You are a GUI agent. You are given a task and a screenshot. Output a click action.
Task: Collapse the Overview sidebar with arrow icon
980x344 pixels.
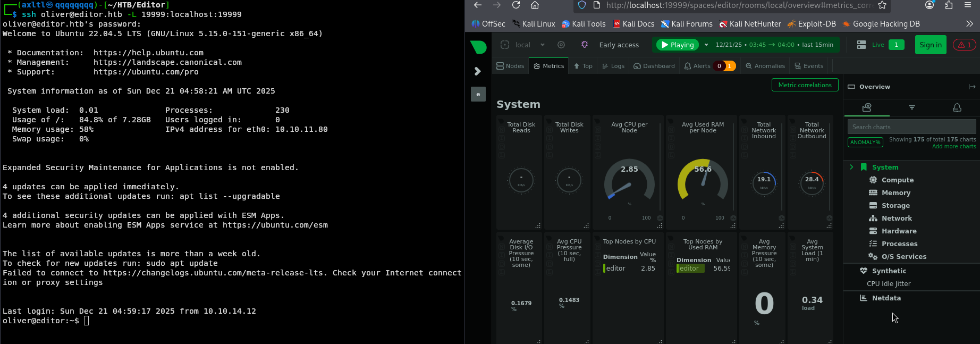click(x=971, y=87)
